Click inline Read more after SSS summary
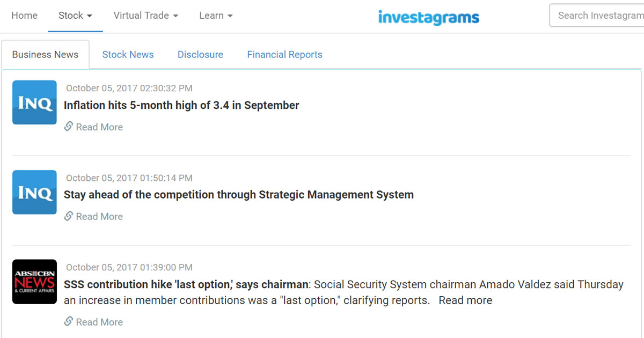This screenshot has height=338, width=644. [x=465, y=300]
